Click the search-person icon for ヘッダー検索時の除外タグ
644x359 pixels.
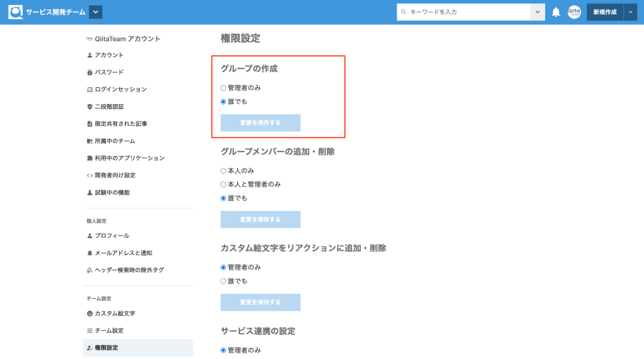click(x=89, y=270)
